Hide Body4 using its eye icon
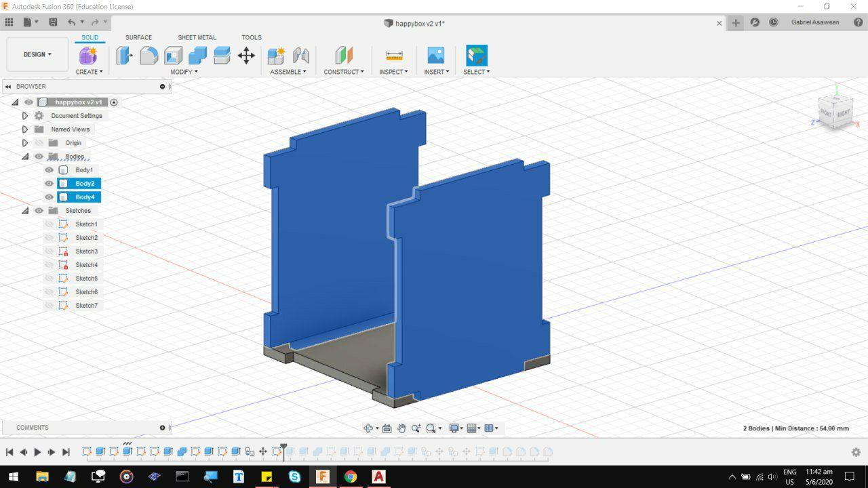Viewport: 868px width, 488px height. 49,197
